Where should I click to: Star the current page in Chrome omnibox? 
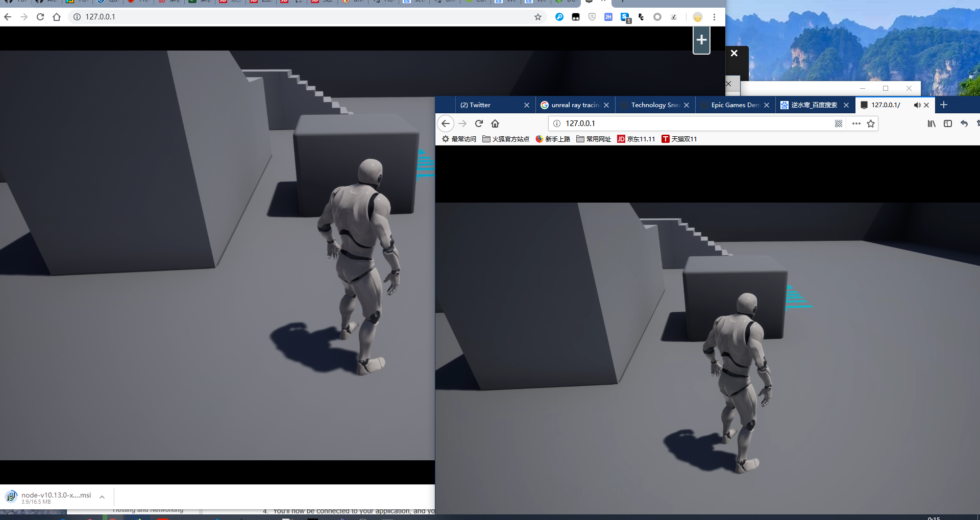(538, 17)
